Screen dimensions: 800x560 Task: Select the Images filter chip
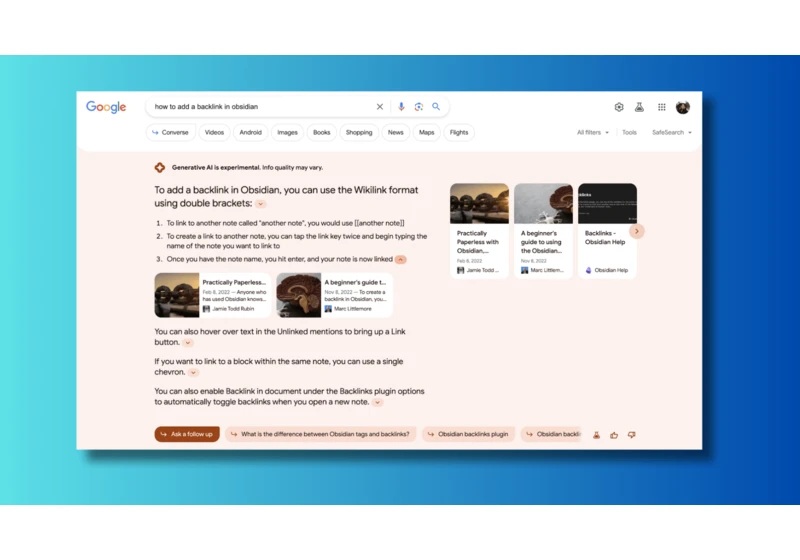[287, 133]
